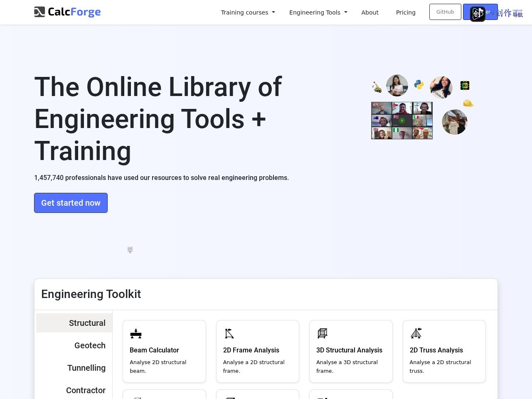The image size is (532, 399).
Task: Open the 3D Structural Analysis title
Action: click(x=349, y=350)
